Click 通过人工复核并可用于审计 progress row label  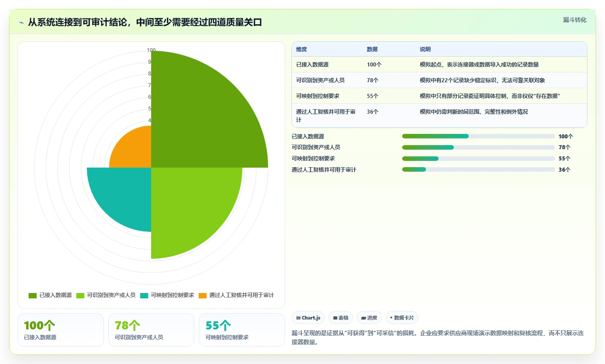(x=324, y=170)
